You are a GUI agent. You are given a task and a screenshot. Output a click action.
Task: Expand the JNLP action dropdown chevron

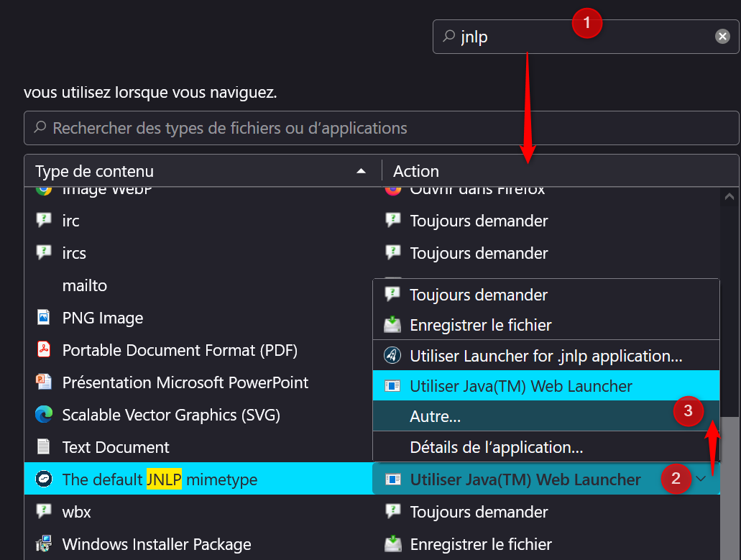click(701, 479)
